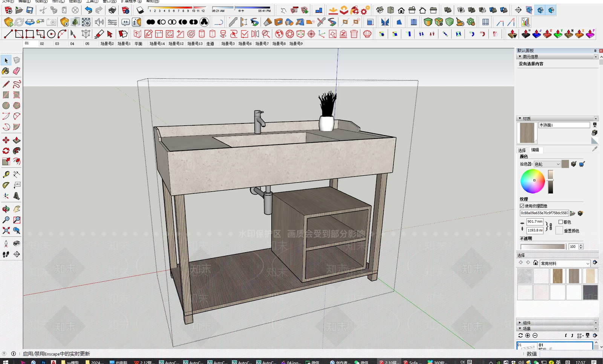Remove scene with minus button
Screen dimensions: 603x364
point(535,335)
